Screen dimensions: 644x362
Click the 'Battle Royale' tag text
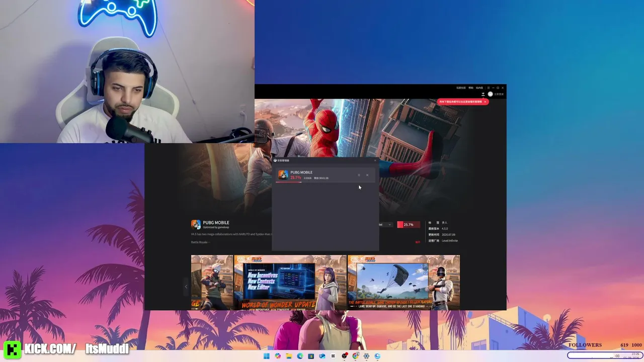[x=200, y=242]
